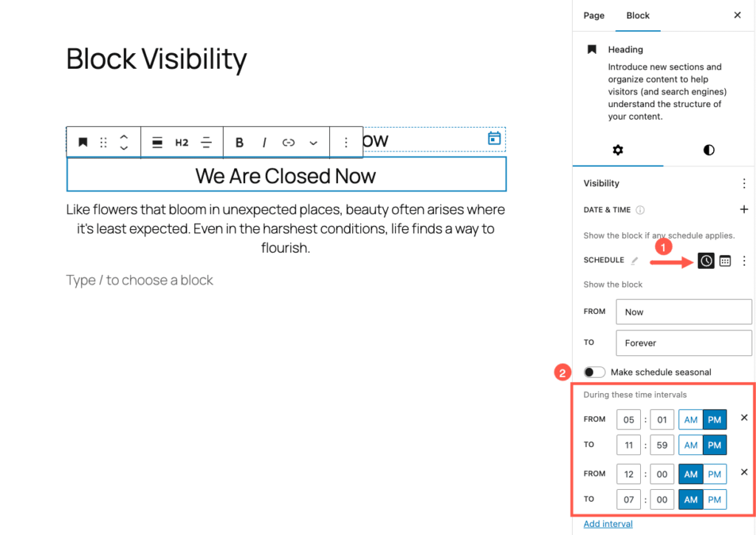
Task: Expand more rich text controls chevron
Action: click(x=314, y=143)
